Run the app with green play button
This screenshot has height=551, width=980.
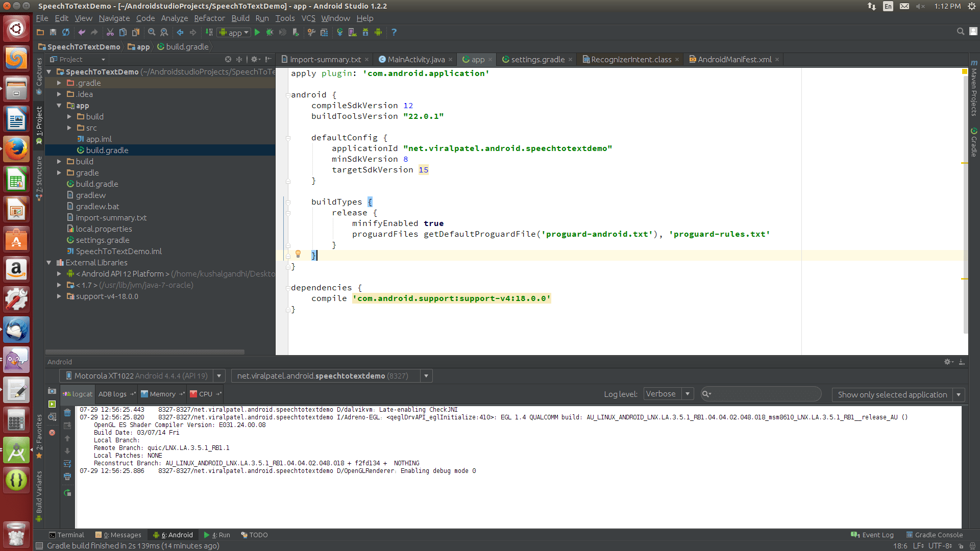click(x=257, y=32)
